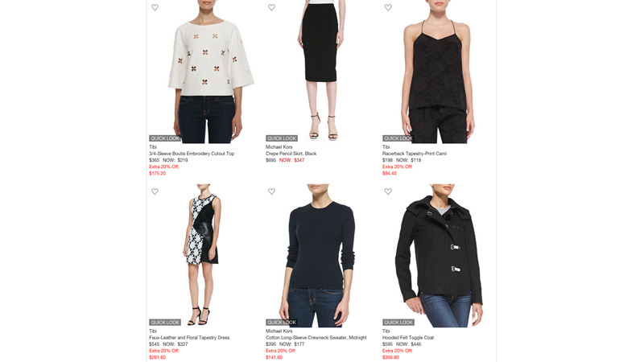Open Quick Look for the Floral Tapestry Dress
This screenshot has height=362, width=644.
pos(165,323)
